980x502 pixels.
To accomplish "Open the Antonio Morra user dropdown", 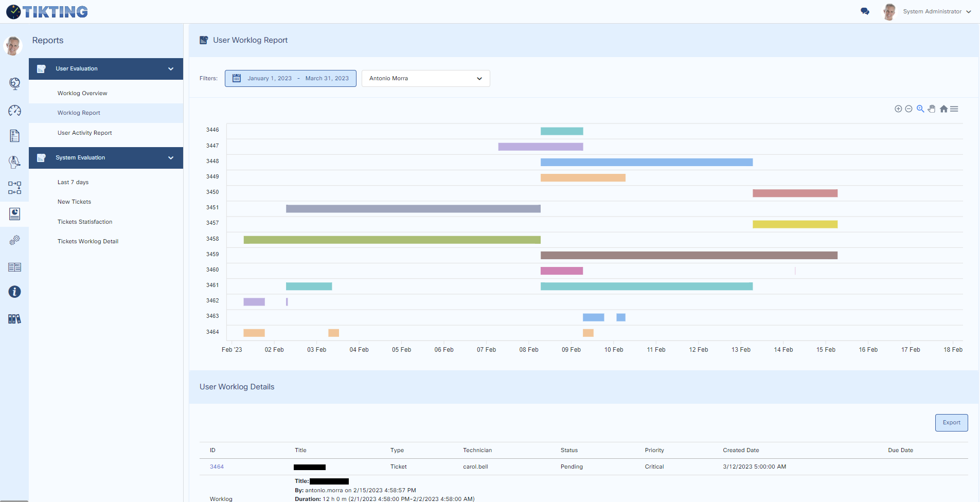I will [x=425, y=79].
